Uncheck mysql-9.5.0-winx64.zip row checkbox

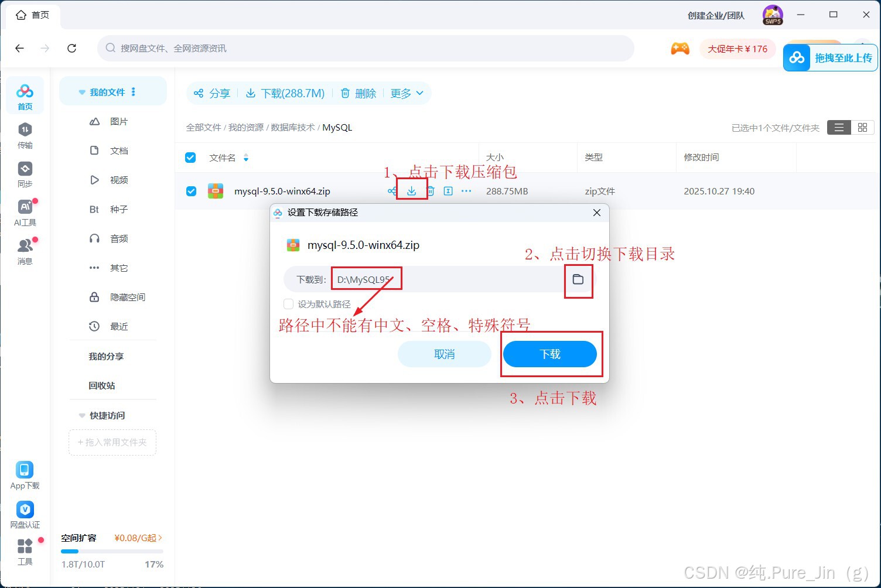point(190,190)
